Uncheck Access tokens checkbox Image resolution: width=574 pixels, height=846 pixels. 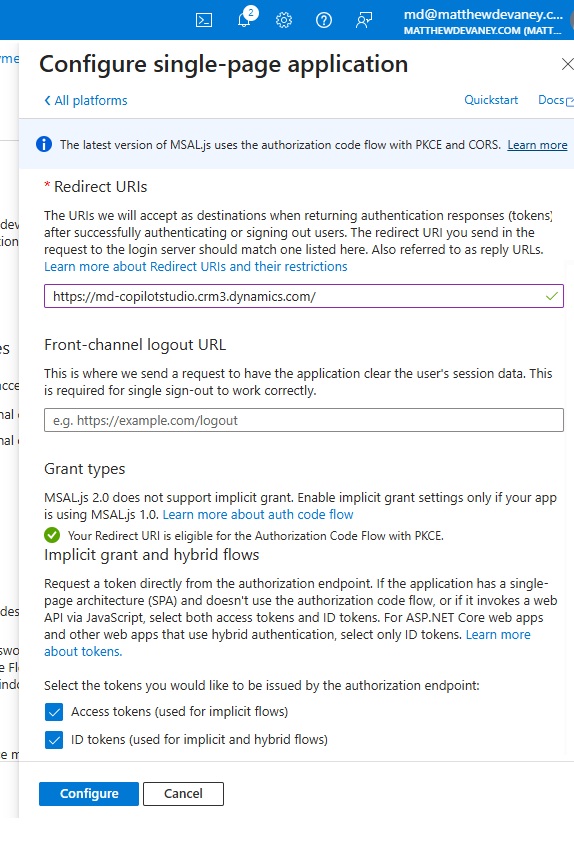[x=54, y=712]
